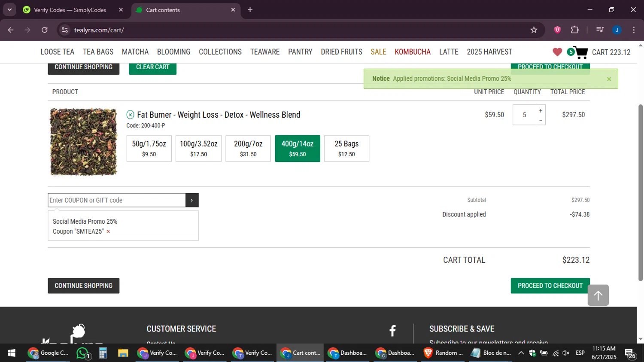Viewport: 644px width, 362px height.
Task: Expand tab search dropdown arrow
Action: [9, 10]
